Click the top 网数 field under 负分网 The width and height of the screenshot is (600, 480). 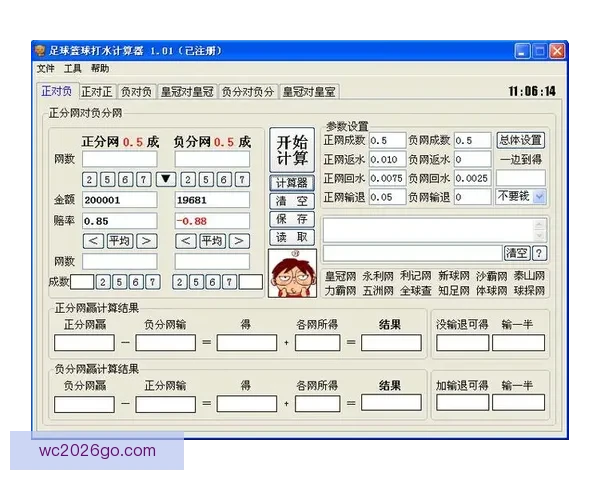coord(212,159)
